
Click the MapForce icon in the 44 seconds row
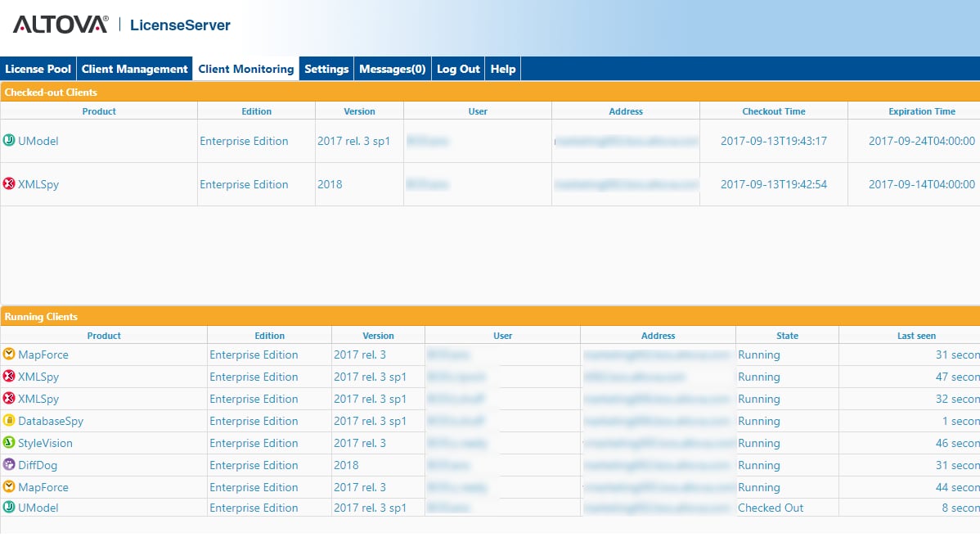(9, 486)
